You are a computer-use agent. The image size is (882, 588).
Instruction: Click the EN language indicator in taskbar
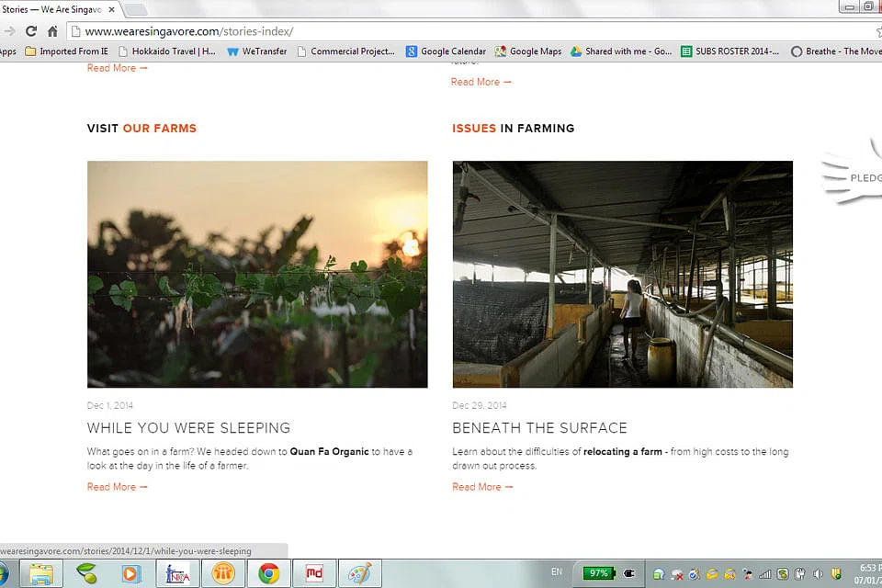(x=557, y=571)
